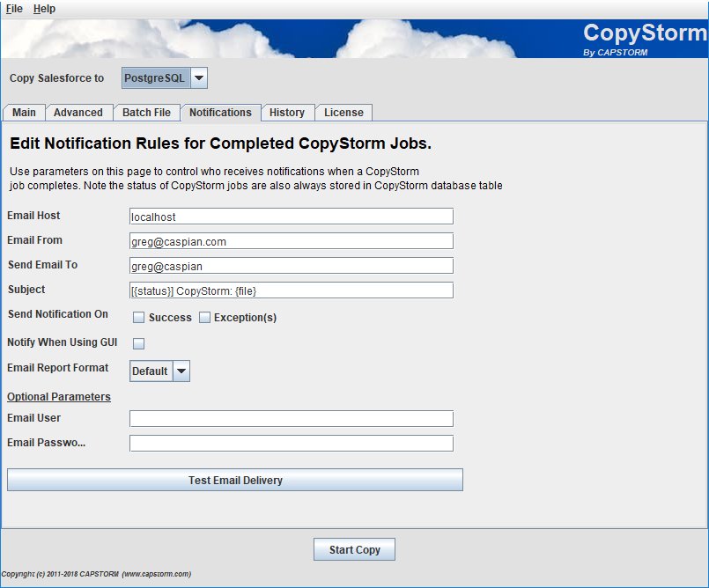Screen dimensions: 709x588
Task: Click the Send Email To label
Action: [42, 265]
